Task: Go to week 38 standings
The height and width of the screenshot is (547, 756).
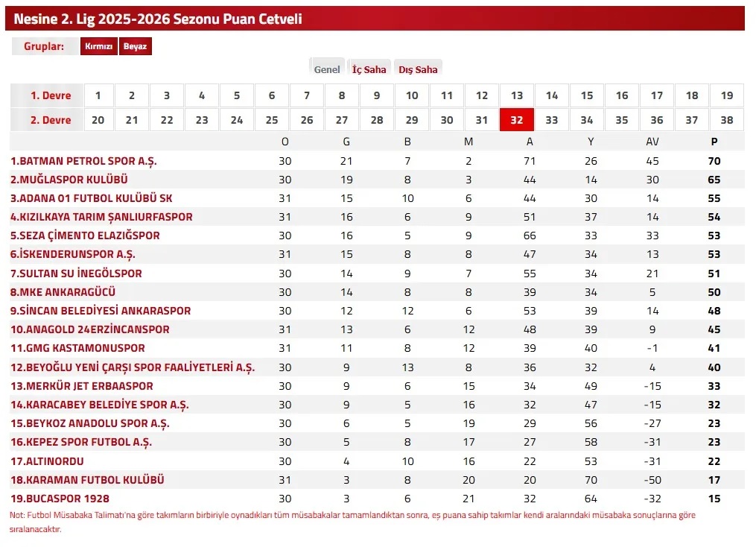Action: click(727, 120)
